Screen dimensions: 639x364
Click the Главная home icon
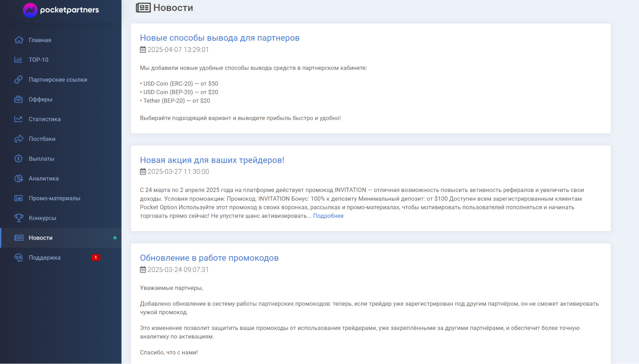[x=19, y=40]
